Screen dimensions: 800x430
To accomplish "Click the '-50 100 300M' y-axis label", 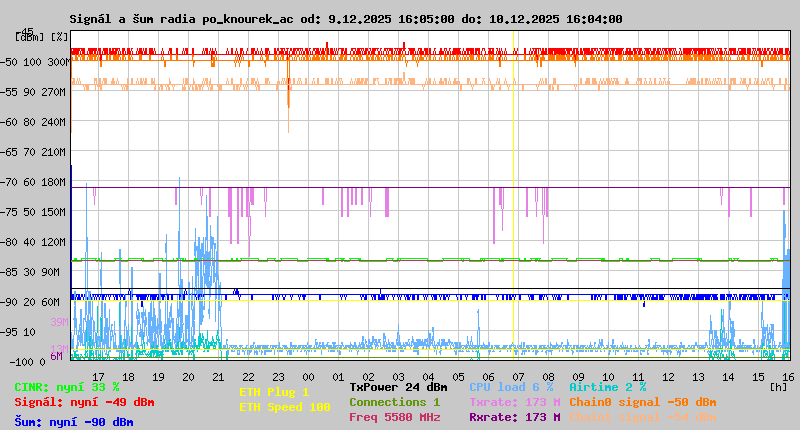I will click(x=33, y=62).
